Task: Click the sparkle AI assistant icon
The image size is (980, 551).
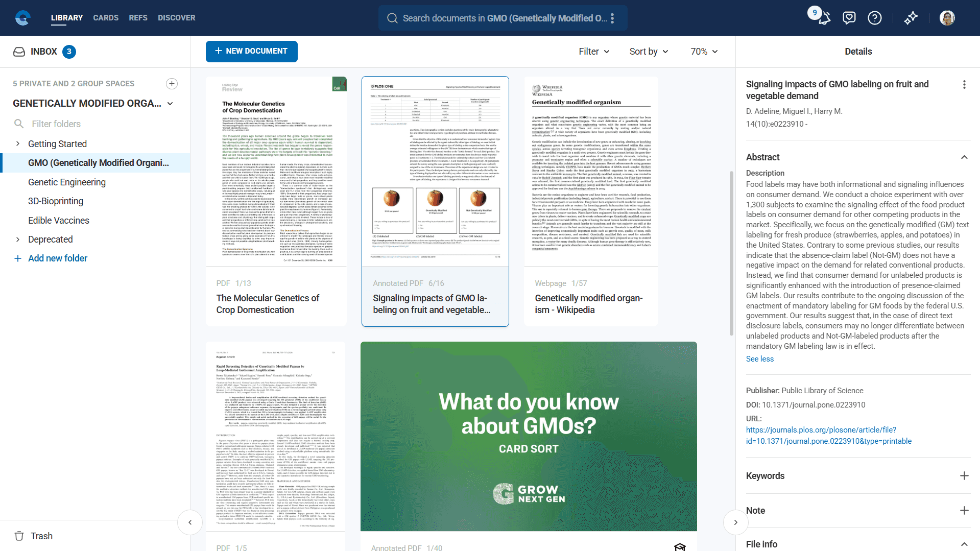Action: point(911,18)
